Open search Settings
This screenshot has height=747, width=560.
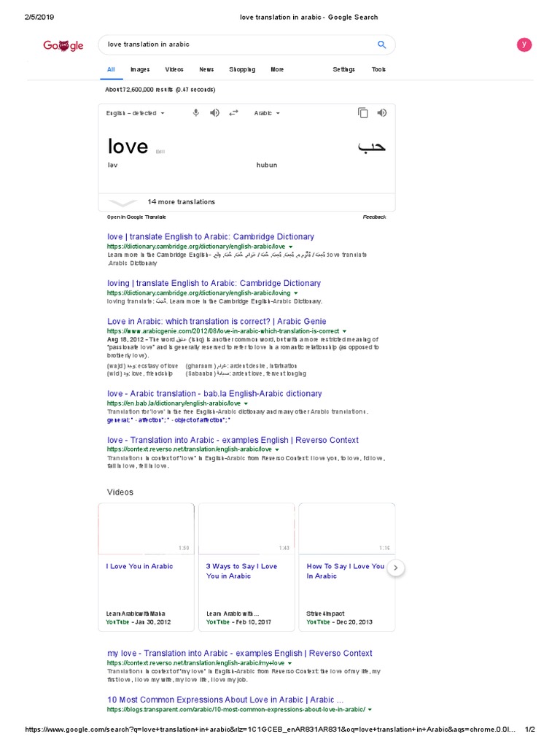point(344,69)
